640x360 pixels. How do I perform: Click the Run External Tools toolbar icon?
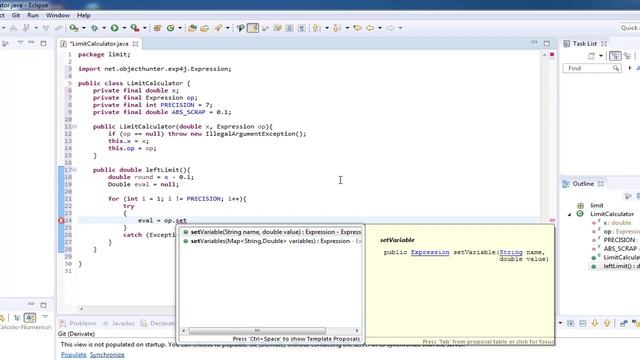click(x=135, y=28)
